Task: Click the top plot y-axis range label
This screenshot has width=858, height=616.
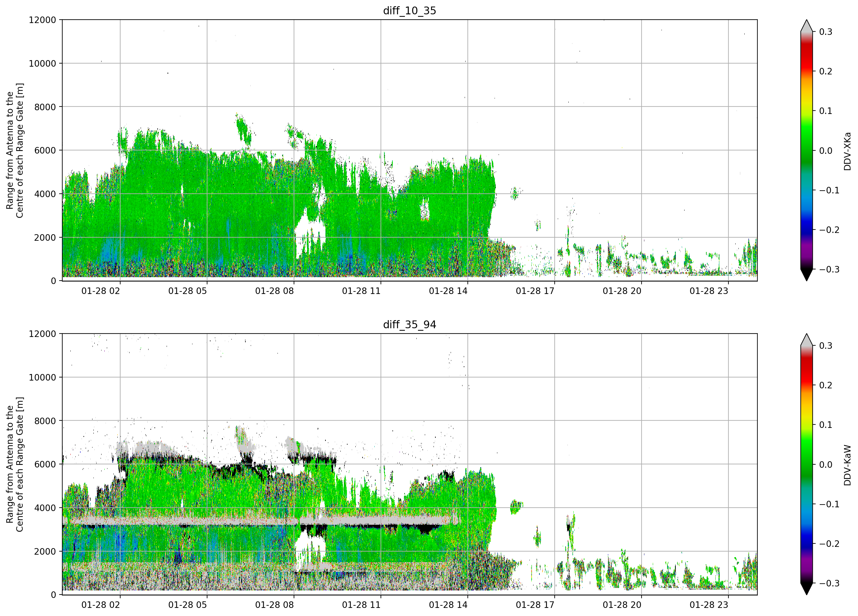Action: pos(15,151)
